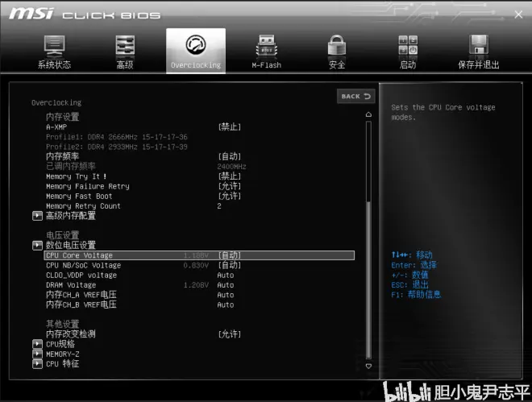This screenshot has height=402, width=532.
Task: Select the 内存改变检测 label
Action: click(x=71, y=334)
